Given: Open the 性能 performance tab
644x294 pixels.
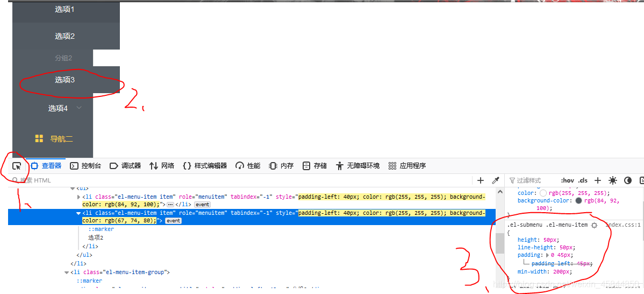Looking at the screenshot, I should [x=248, y=166].
